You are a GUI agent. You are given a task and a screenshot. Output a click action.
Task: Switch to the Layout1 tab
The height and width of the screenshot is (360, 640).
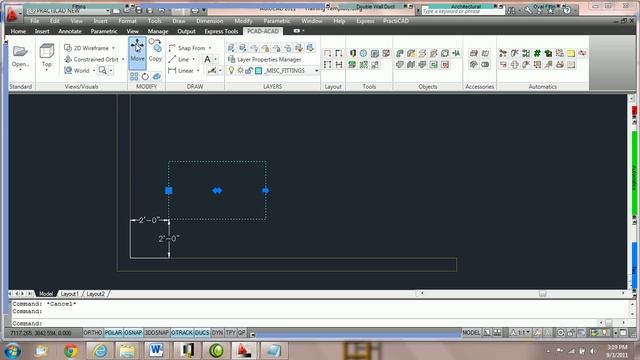pos(69,293)
